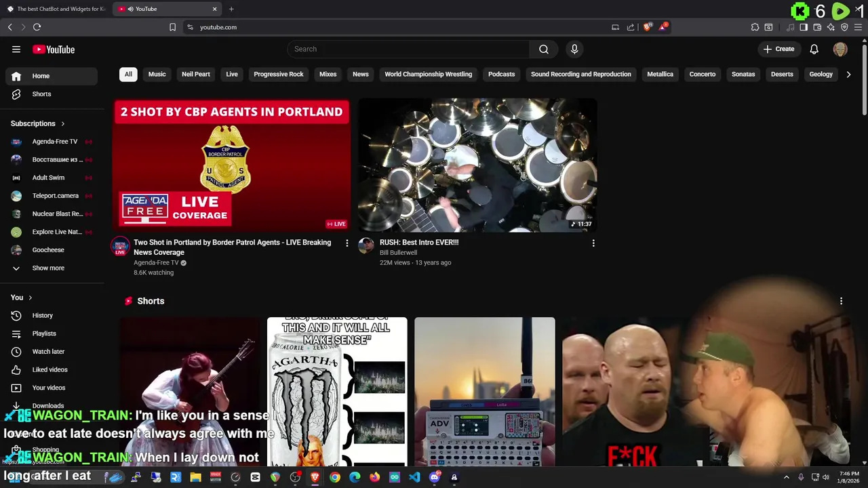Open the Shorts shelf three-dot menu
Image resolution: width=868 pixels, height=488 pixels.
[x=841, y=301]
